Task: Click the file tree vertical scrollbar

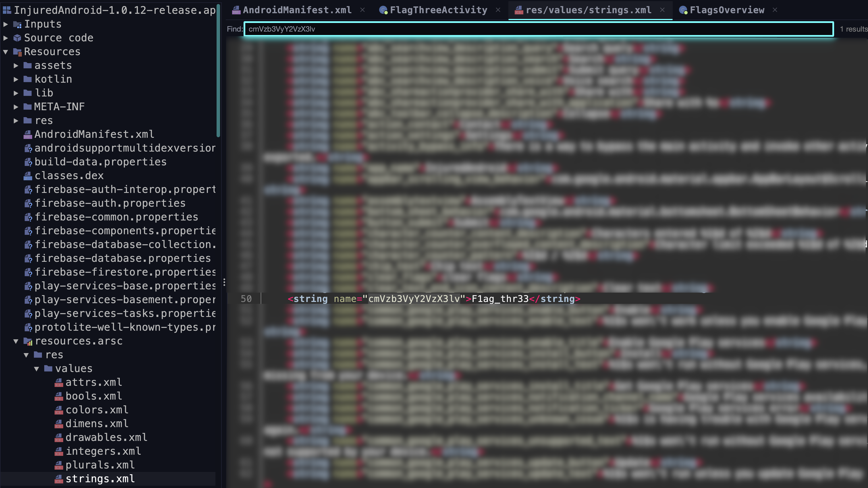Action: point(218,71)
